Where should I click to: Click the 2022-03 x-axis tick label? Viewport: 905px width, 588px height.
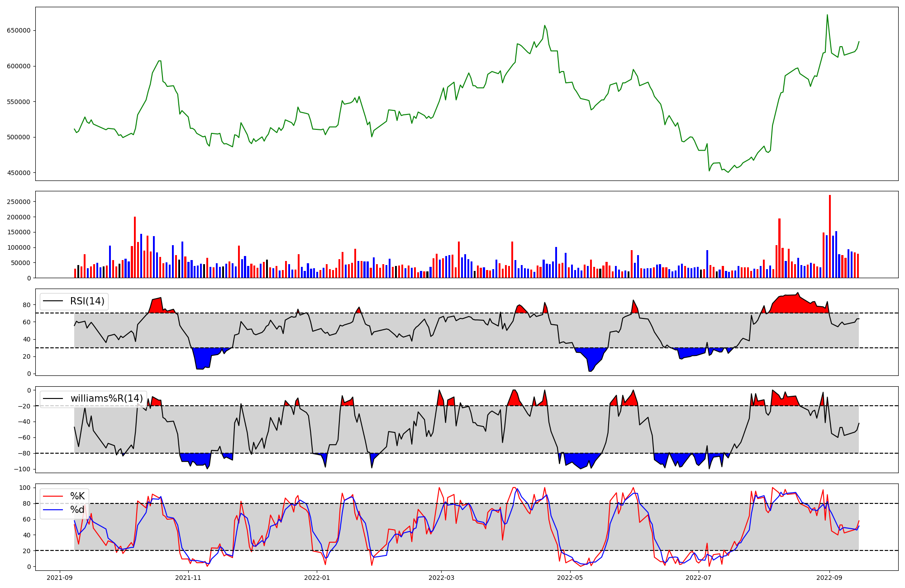tap(441, 578)
